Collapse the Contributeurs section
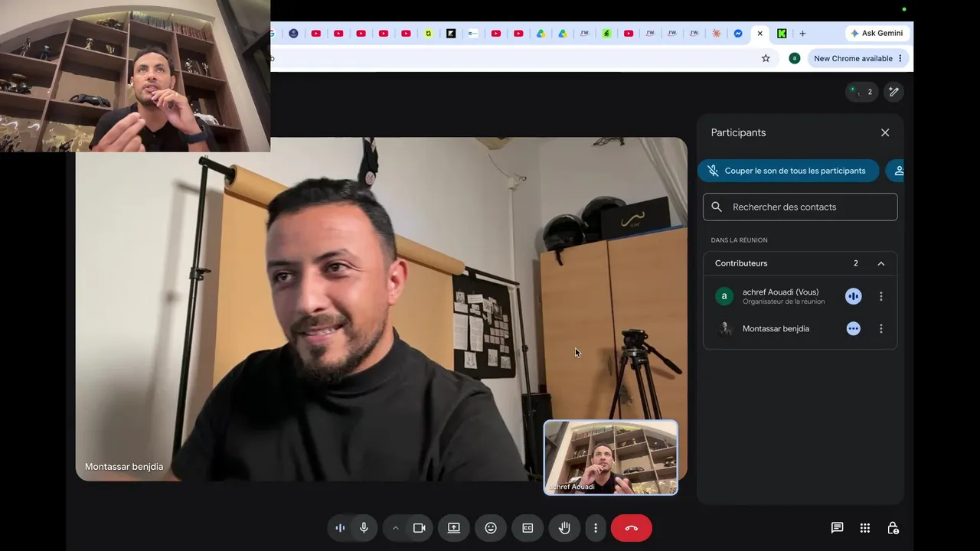 pyautogui.click(x=881, y=263)
